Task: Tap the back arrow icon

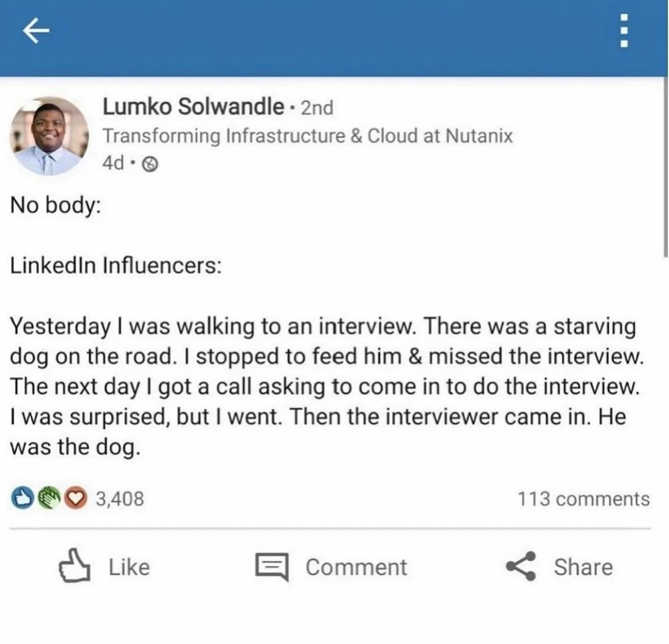Action: pos(36,31)
